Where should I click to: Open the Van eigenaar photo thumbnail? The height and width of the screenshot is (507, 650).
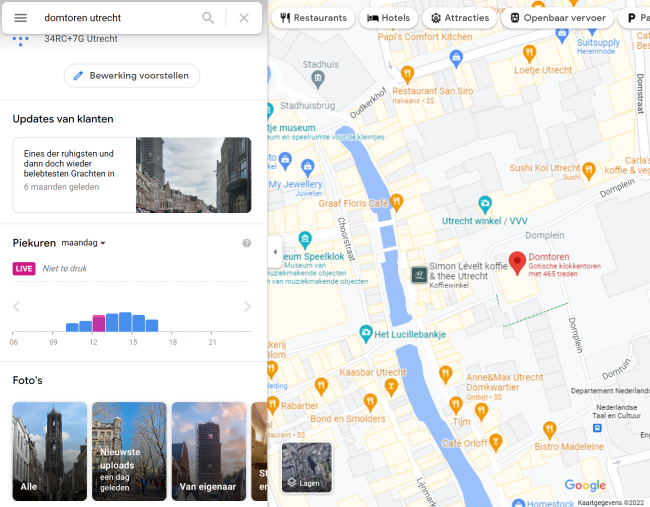coord(209,451)
